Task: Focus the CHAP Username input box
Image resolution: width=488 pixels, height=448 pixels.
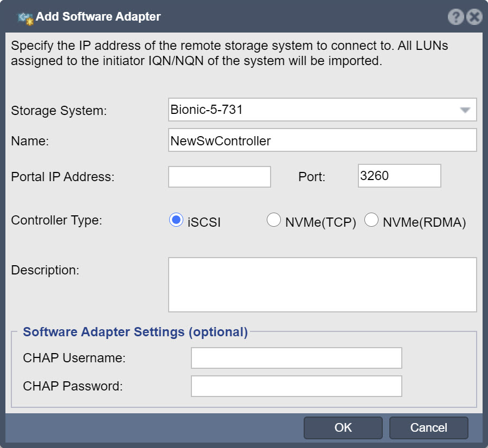Action: point(296,358)
